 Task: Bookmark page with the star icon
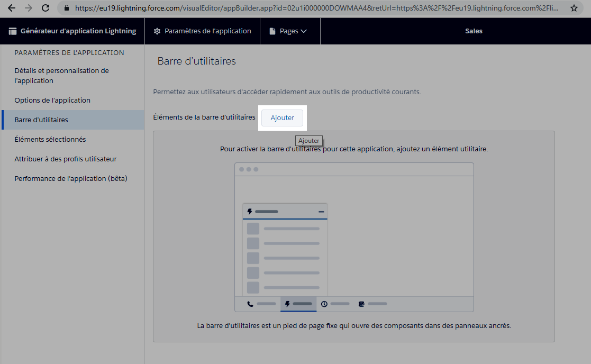point(574,8)
